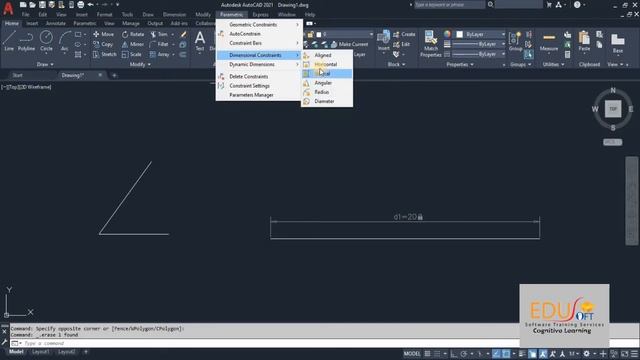Select the Polyline tool
This screenshot has width=640, height=360.
[26, 41]
